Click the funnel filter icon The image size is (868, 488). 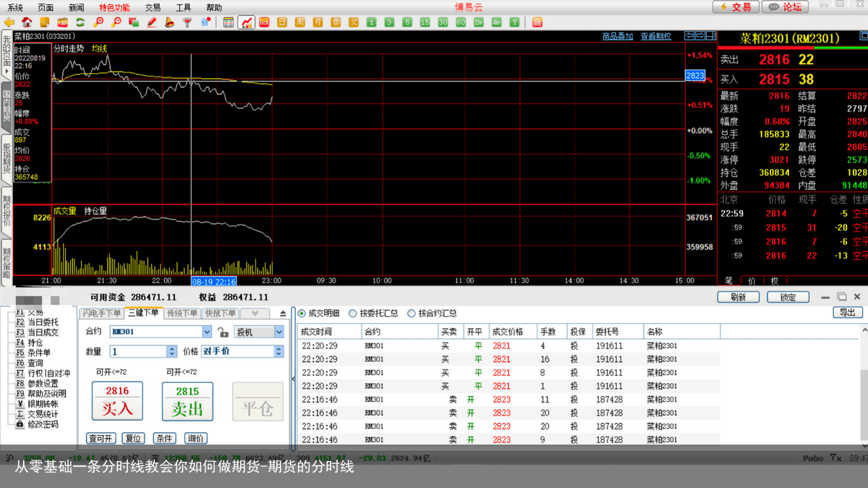187,22
